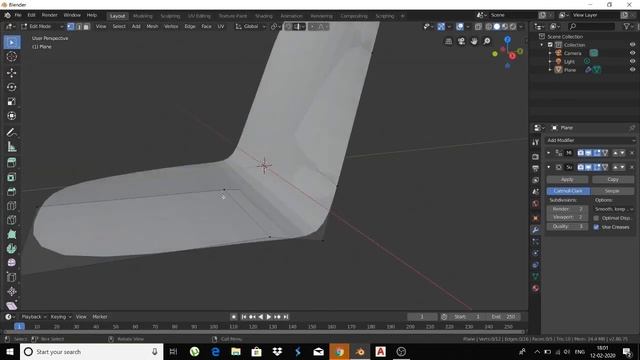Select the Spin tool
Screen dimensions: 640x360
click(11, 249)
